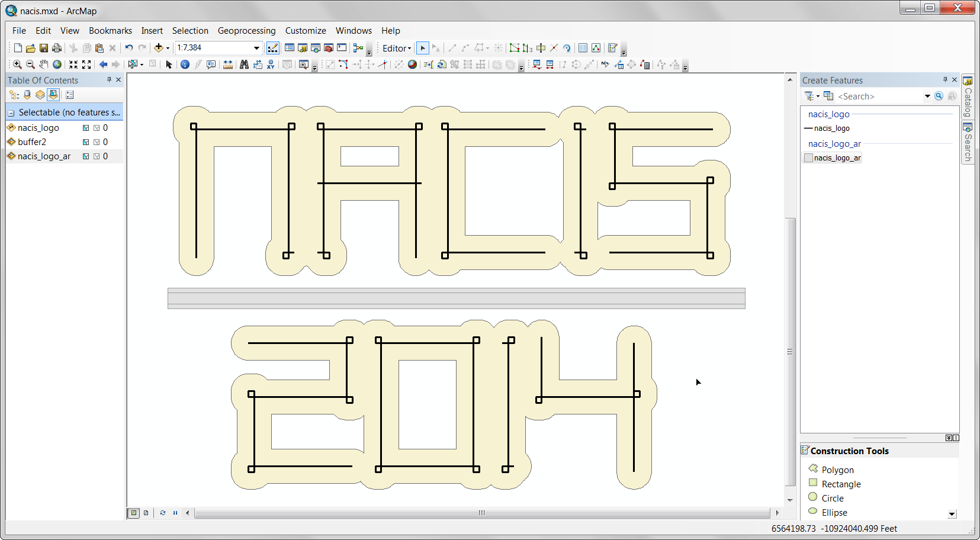Open the Table Of Contents window icon
The height and width of the screenshot is (540, 980).
(x=290, y=48)
